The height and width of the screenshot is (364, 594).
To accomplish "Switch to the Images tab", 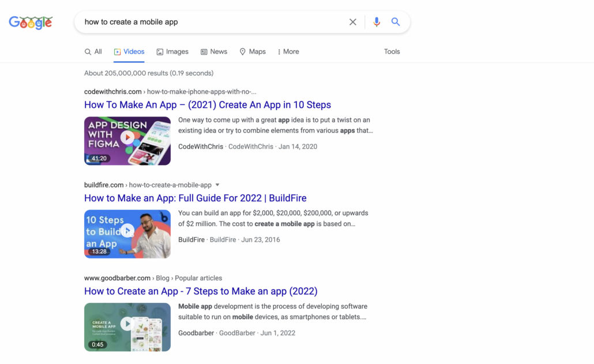I will [172, 52].
